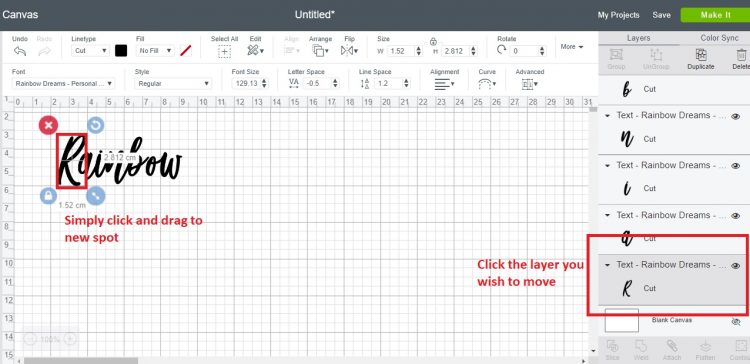Click the blue resize handle on selection
This screenshot has width=750, height=364.
(x=96, y=196)
